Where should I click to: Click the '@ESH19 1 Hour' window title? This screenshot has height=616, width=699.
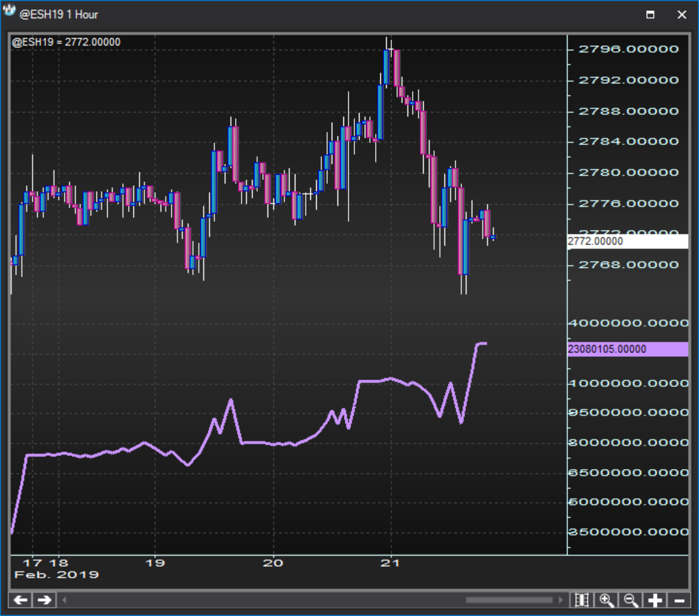(x=59, y=15)
